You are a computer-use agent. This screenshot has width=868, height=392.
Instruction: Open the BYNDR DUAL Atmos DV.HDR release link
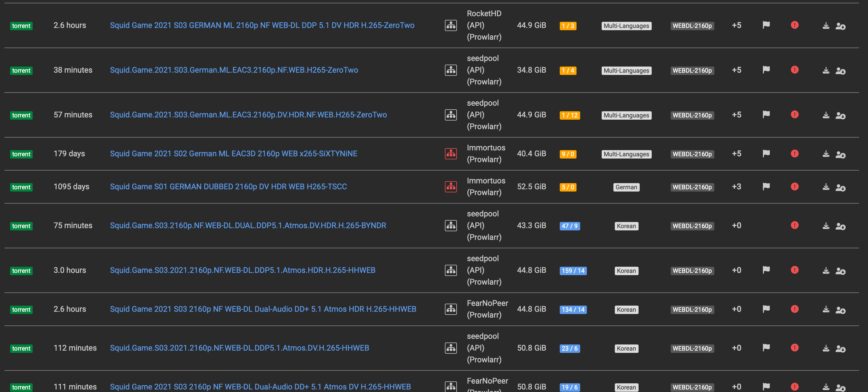click(248, 225)
